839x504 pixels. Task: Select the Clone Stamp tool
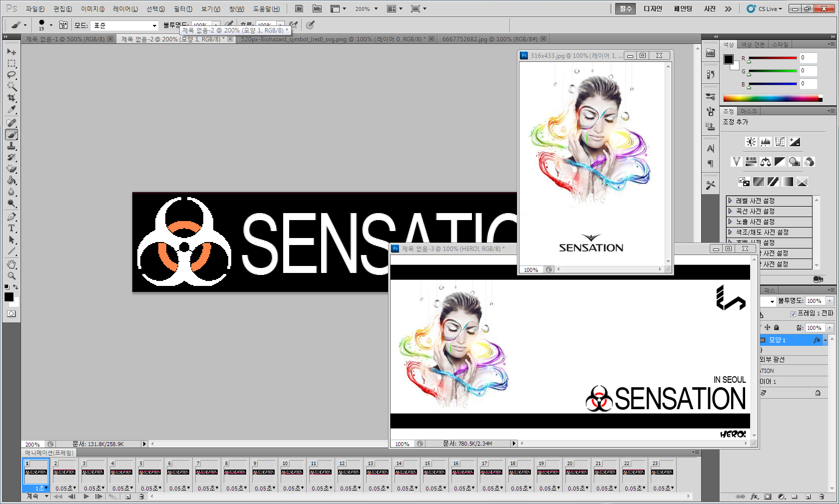pyautogui.click(x=11, y=146)
